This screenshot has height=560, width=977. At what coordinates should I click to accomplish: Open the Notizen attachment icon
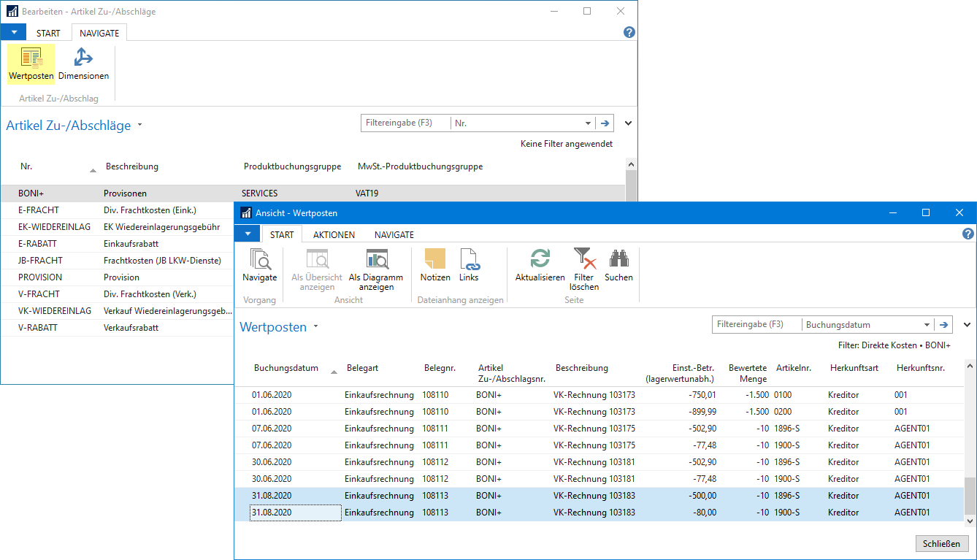[435, 266]
